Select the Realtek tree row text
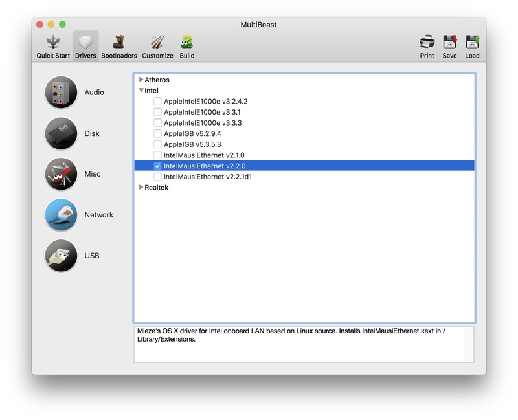This screenshot has height=420, width=518. click(156, 188)
